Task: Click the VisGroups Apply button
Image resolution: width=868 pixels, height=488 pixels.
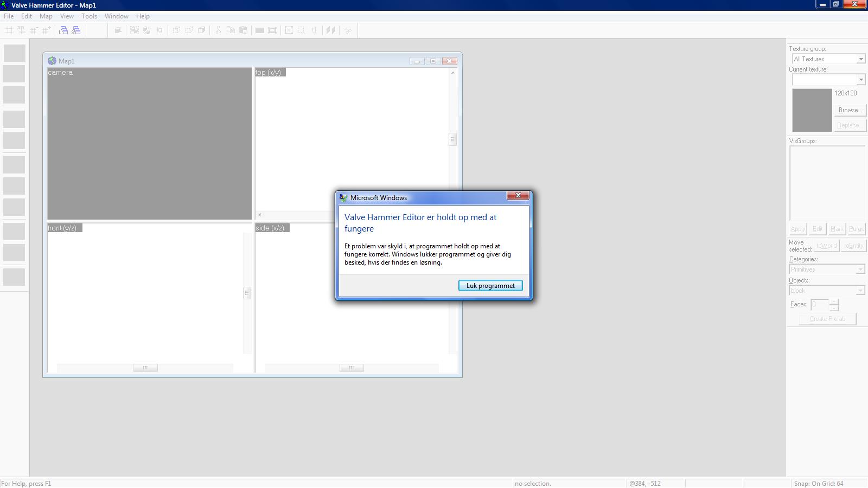Action: coord(798,229)
